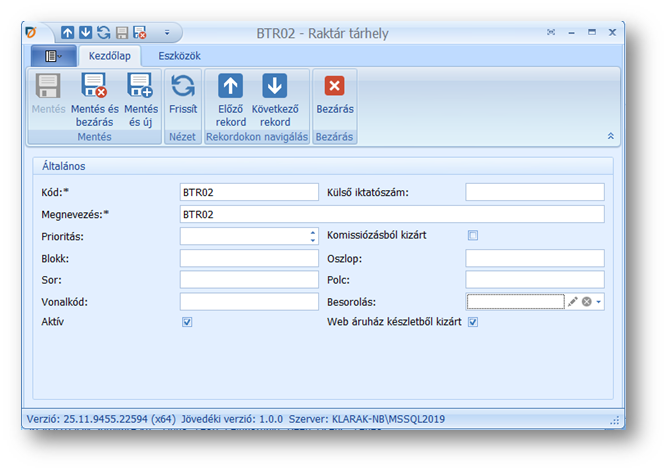Clear Besorolás using the circled X icon

click(x=587, y=301)
